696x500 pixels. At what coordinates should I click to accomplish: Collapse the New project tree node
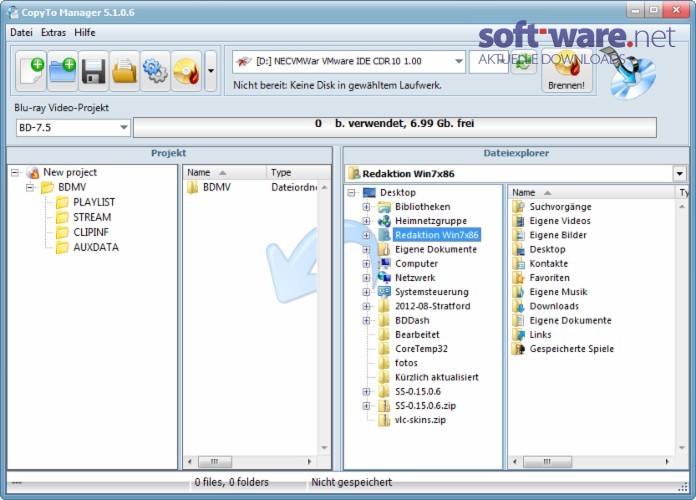click(x=15, y=172)
